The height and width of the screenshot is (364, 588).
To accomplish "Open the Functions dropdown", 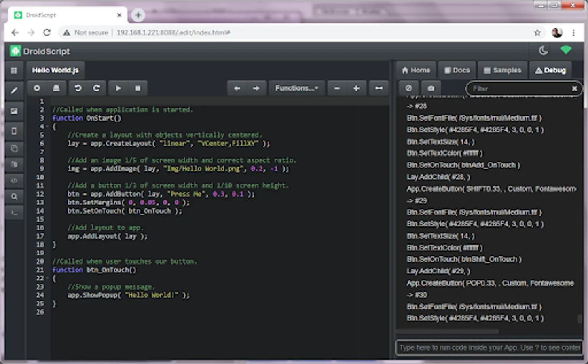I will [x=296, y=88].
